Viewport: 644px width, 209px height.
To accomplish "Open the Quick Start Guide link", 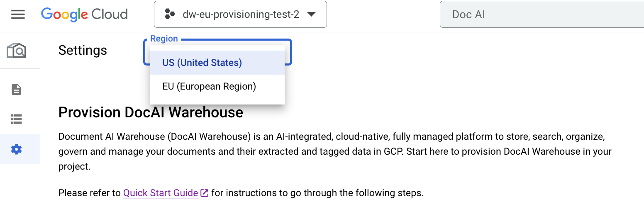I will [x=161, y=193].
